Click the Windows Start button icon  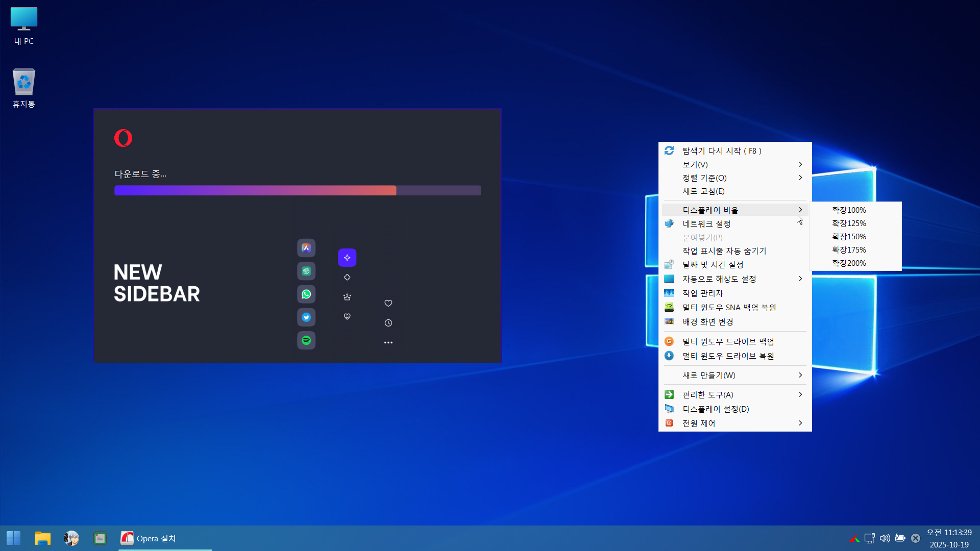[x=14, y=538]
